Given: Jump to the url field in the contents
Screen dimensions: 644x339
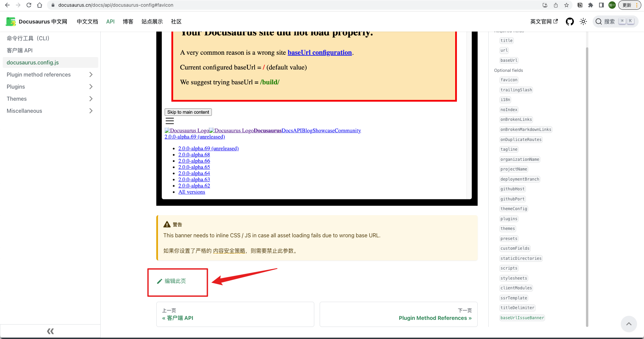Looking at the screenshot, I should [504, 50].
